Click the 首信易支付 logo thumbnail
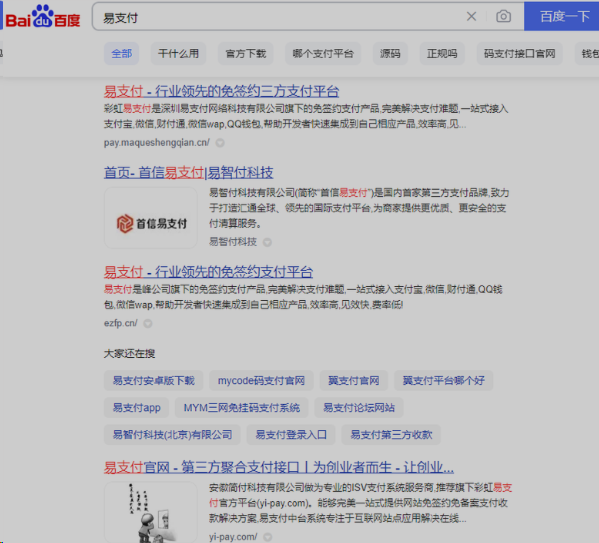This screenshot has height=543, width=599. click(151, 218)
